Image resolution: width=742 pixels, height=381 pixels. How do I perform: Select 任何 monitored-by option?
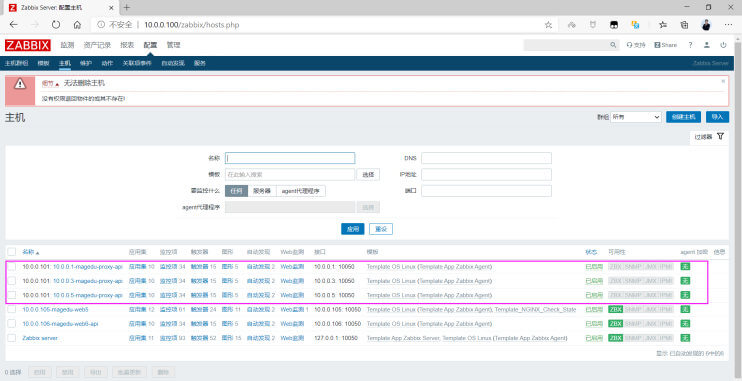(x=237, y=191)
